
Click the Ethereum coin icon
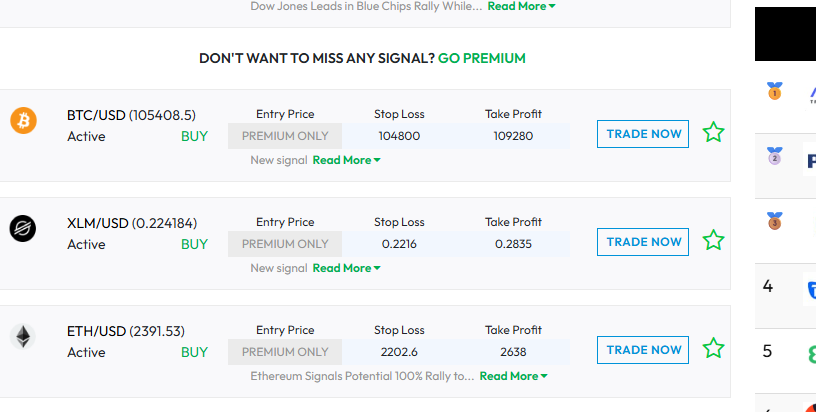[23, 336]
